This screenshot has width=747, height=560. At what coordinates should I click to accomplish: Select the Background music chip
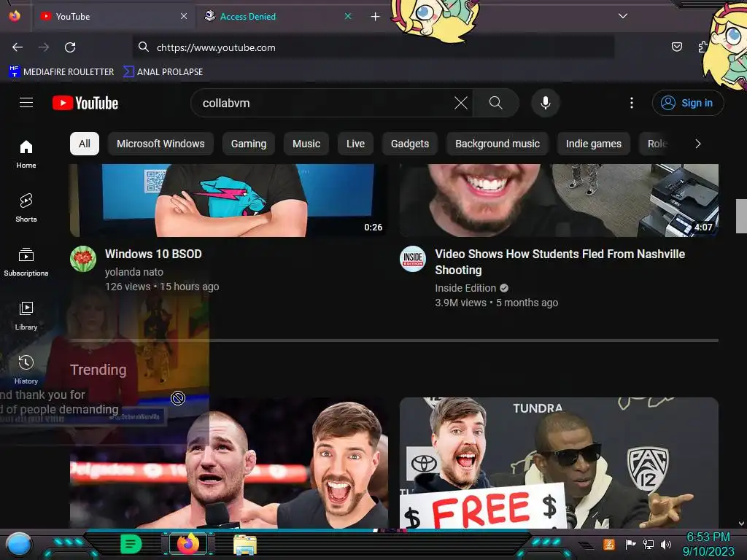498,144
